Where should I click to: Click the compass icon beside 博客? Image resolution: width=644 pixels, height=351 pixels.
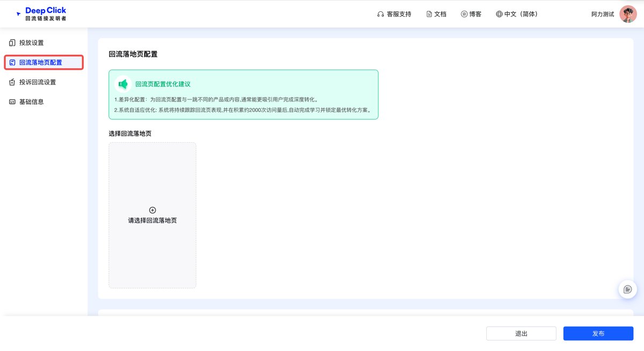pyautogui.click(x=464, y=14)
